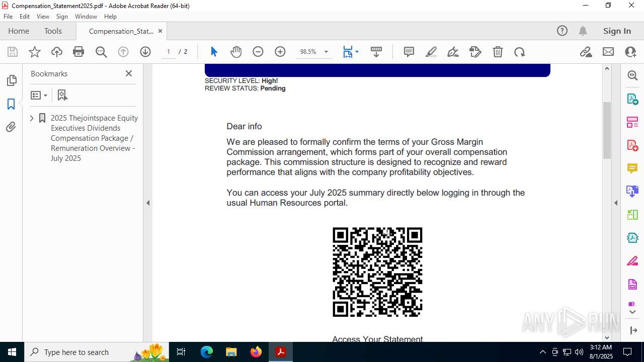Close the Compensation_Stat document tab
Image resolution: width=644 pixels, height=362 pixels.
click(160, 31)
